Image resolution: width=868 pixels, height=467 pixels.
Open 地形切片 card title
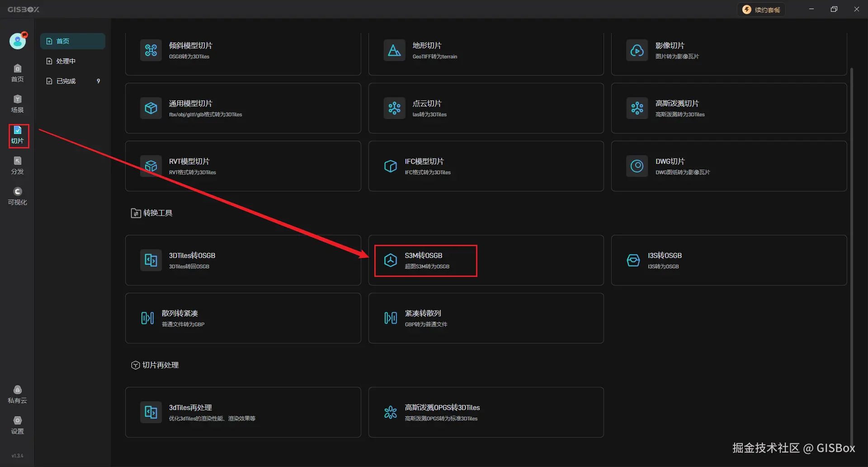(x=427, y=46)
